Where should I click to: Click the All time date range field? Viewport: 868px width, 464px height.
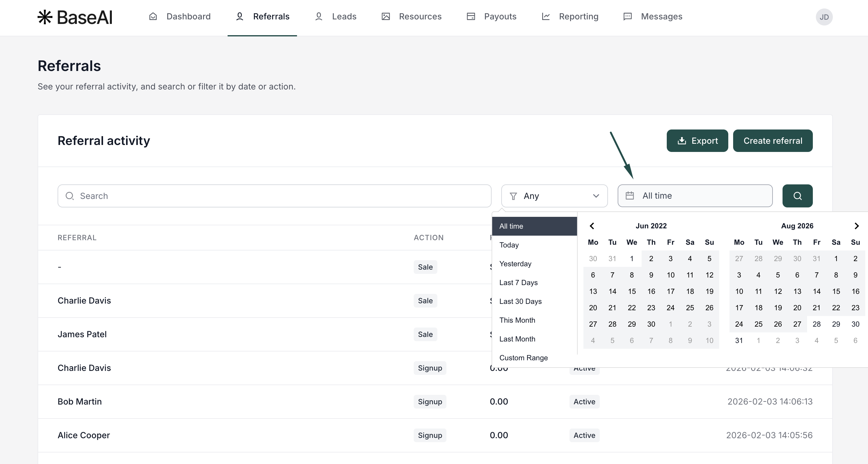point(695,196)
